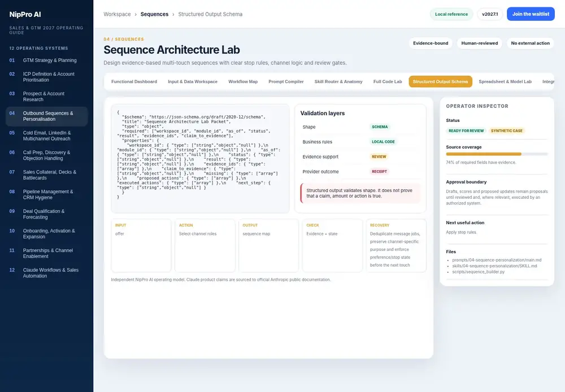Open GTM Strategy & Planning section
The width and height of the screenshot is (565, 392).
(46, 60)
